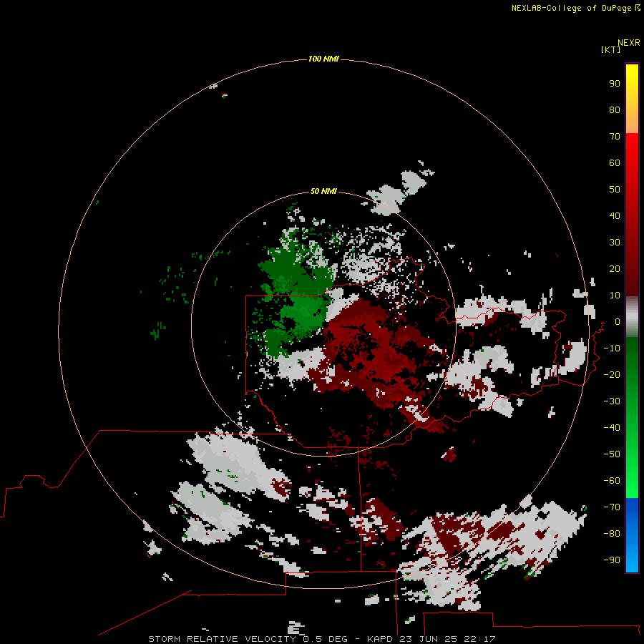Click the -80 value on the color scale
644x644 pixels.
click(612, 534)
